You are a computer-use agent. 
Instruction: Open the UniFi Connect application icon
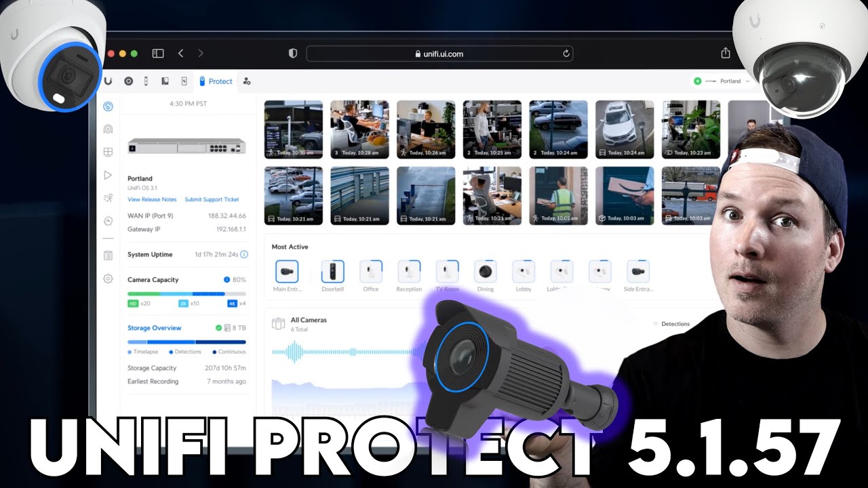click(184, 81)
